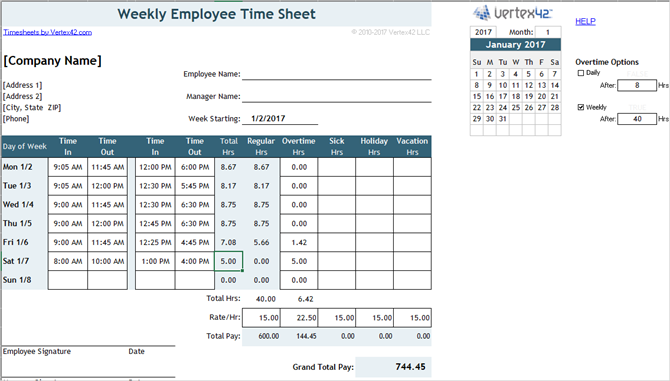Uncheck the Weekly overtime checkbox
The image size is (670, 381).
tap(581, 107)
